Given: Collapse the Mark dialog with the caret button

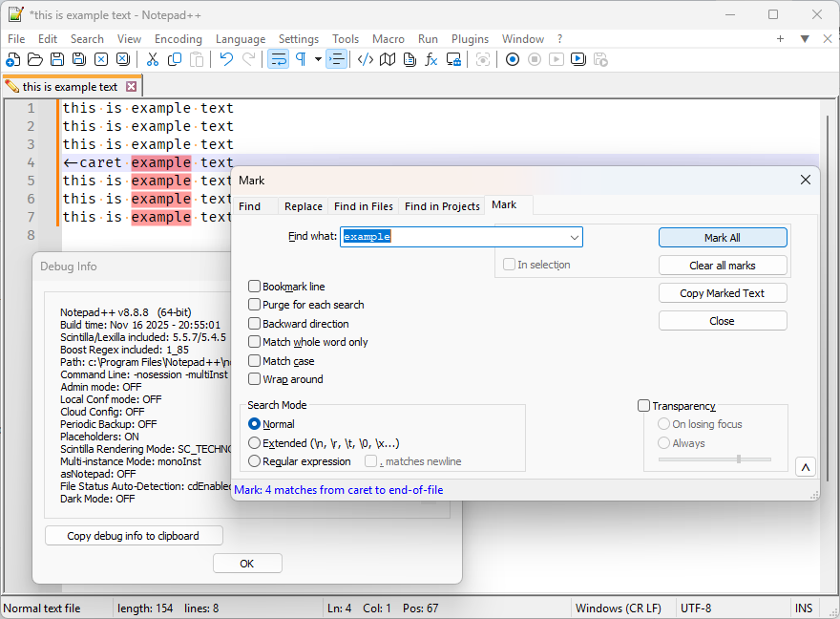Looking at the screenshot, I should point(806,467).
